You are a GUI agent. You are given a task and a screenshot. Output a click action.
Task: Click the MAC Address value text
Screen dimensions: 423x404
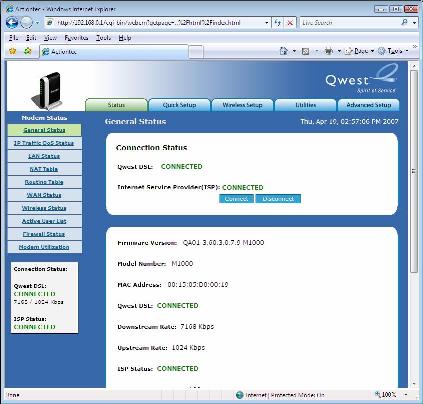point(198,285)
